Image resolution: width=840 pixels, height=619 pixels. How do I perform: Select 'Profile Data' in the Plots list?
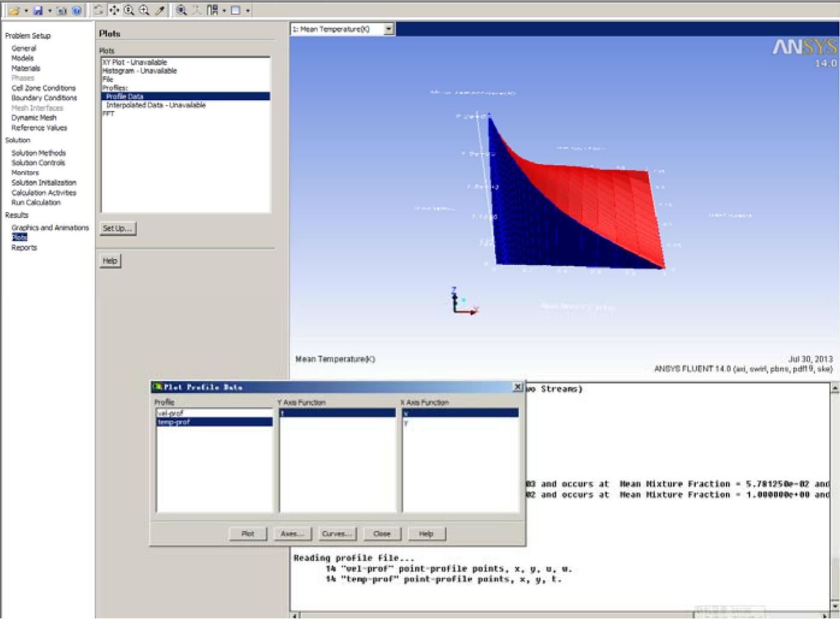click(185, 96)
